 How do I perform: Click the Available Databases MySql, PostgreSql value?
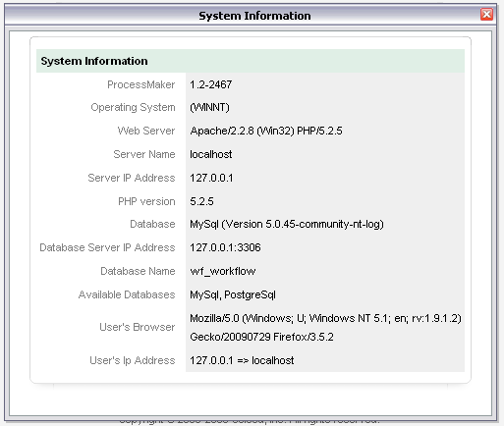[x=233, y=294]
